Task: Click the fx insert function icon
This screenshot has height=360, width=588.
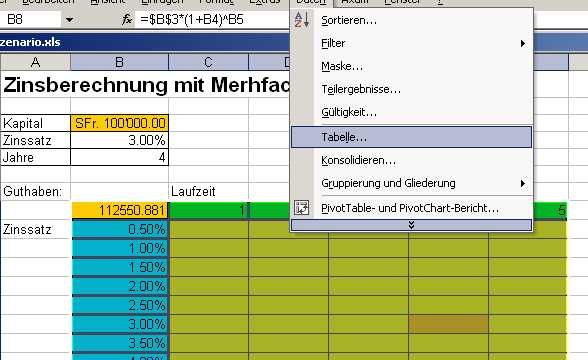Action: 127,20
